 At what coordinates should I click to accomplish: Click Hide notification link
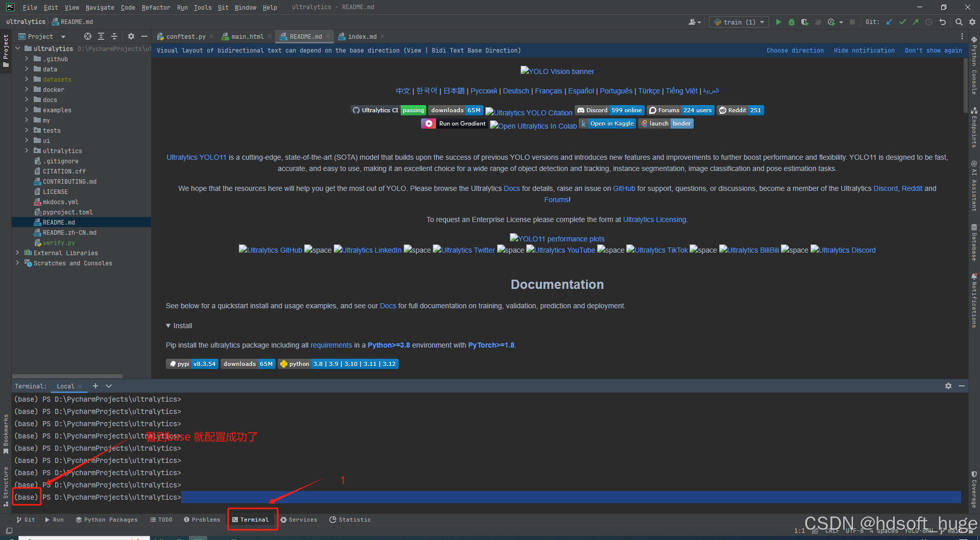[864, 51]
